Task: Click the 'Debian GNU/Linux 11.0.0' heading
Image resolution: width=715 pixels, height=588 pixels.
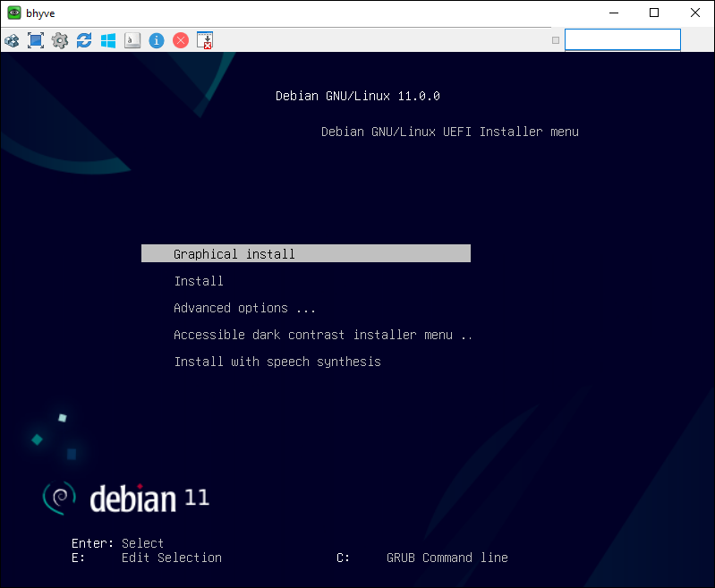Action: 358,96
